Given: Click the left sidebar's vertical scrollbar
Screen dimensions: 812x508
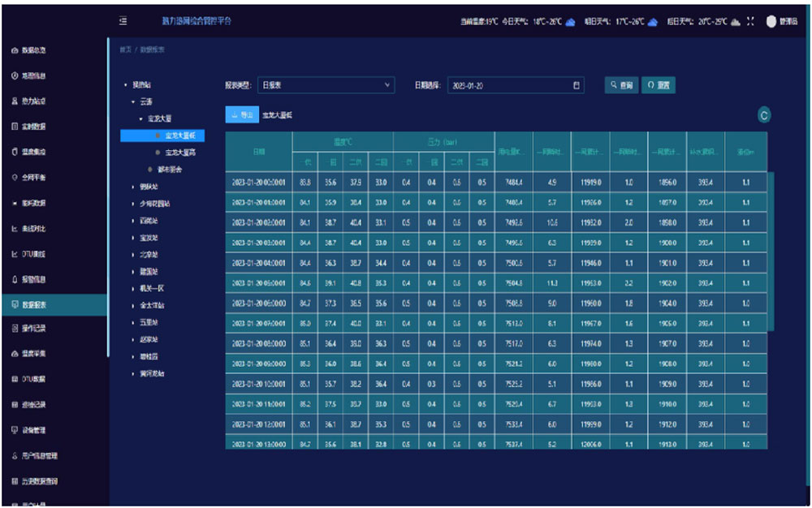Looking at the screenshot, I should click(x=108, y=196).
